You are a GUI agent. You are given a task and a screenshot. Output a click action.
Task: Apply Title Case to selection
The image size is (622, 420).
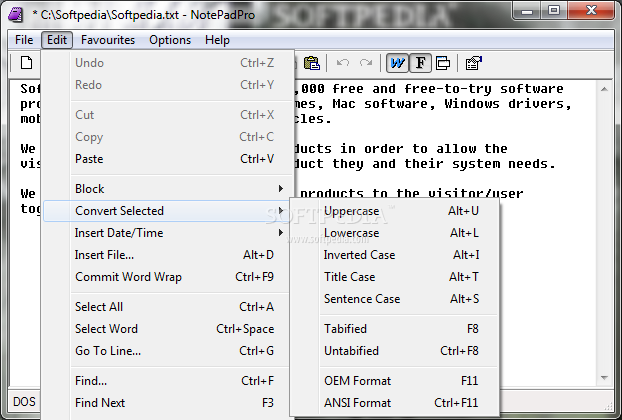[x=395, y=277]
